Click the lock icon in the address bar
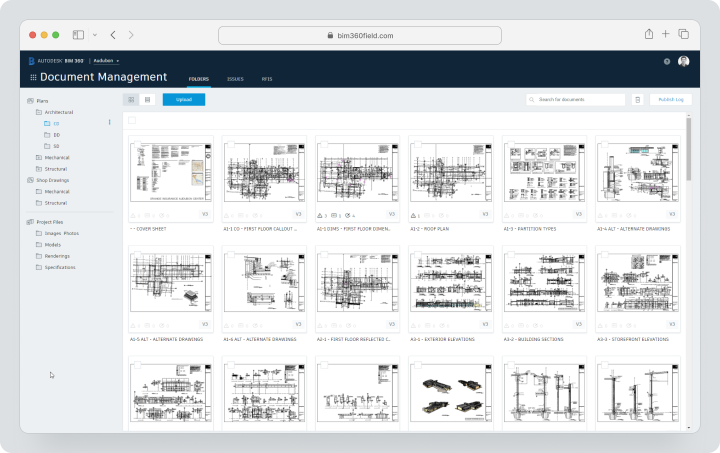 [330, 35]
